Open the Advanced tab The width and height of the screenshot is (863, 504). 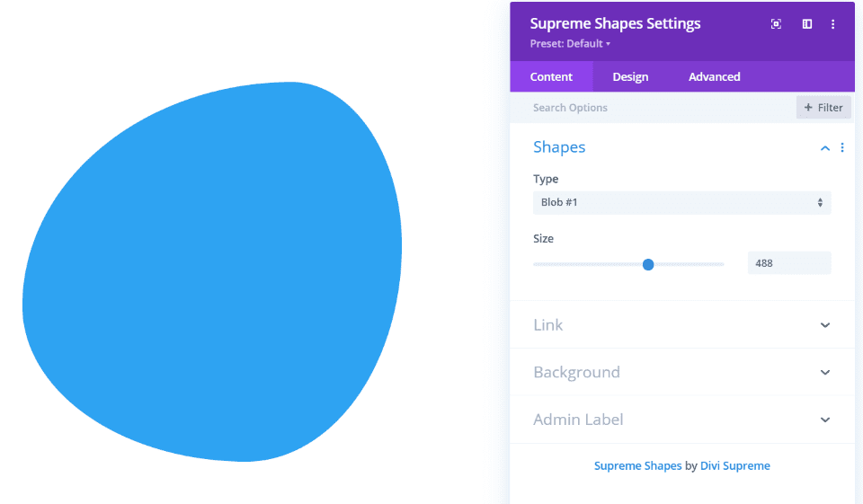click(x=714, y=76)
